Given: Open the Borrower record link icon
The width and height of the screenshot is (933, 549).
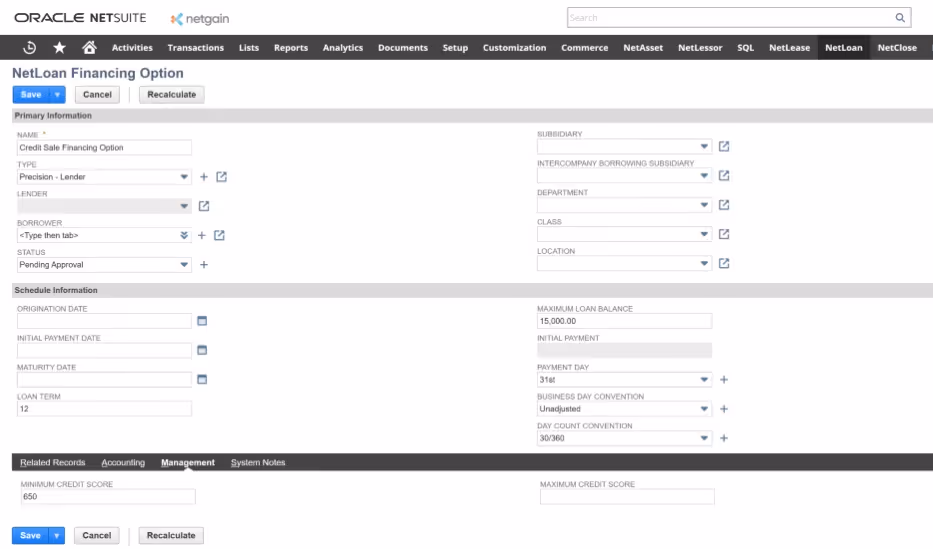Looking at the screenshot, I should click(219, 236).
